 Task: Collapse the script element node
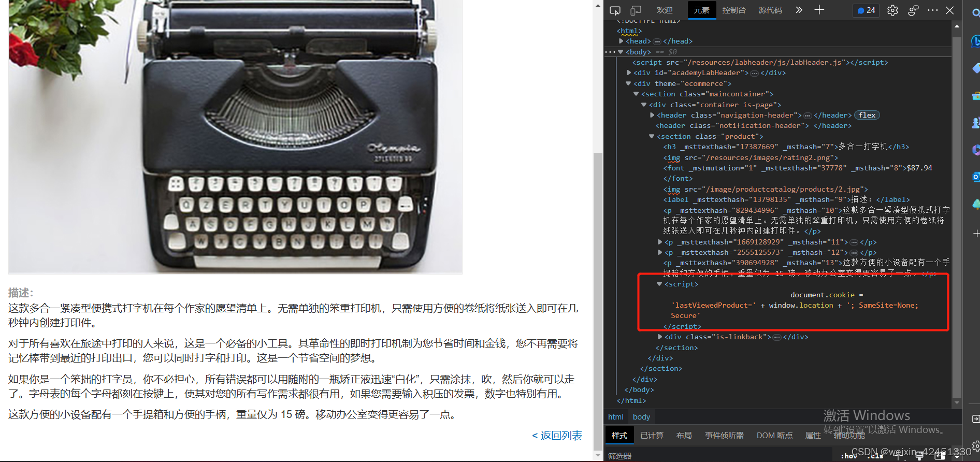pos(659,284)
